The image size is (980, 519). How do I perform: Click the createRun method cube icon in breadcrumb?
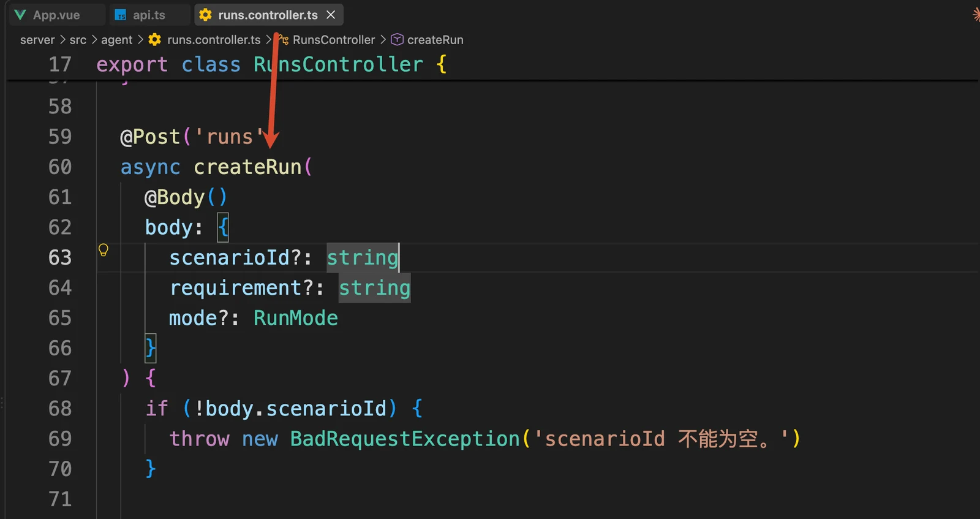[x=397, y=39]
